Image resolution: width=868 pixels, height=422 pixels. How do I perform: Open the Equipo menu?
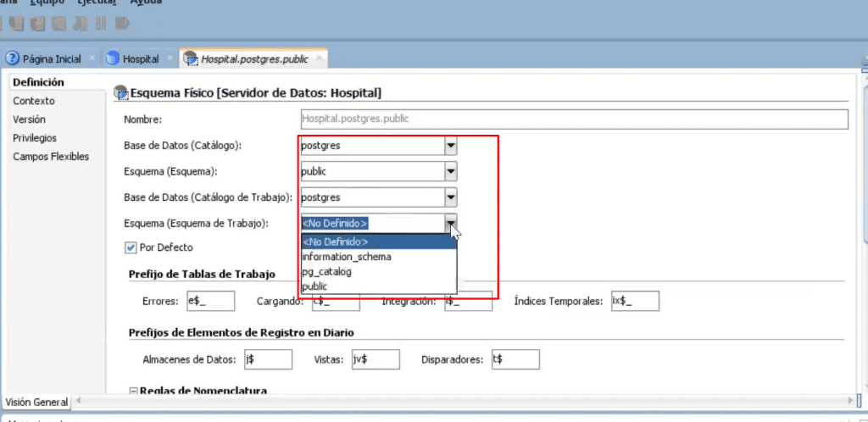[x=47, y=2]
